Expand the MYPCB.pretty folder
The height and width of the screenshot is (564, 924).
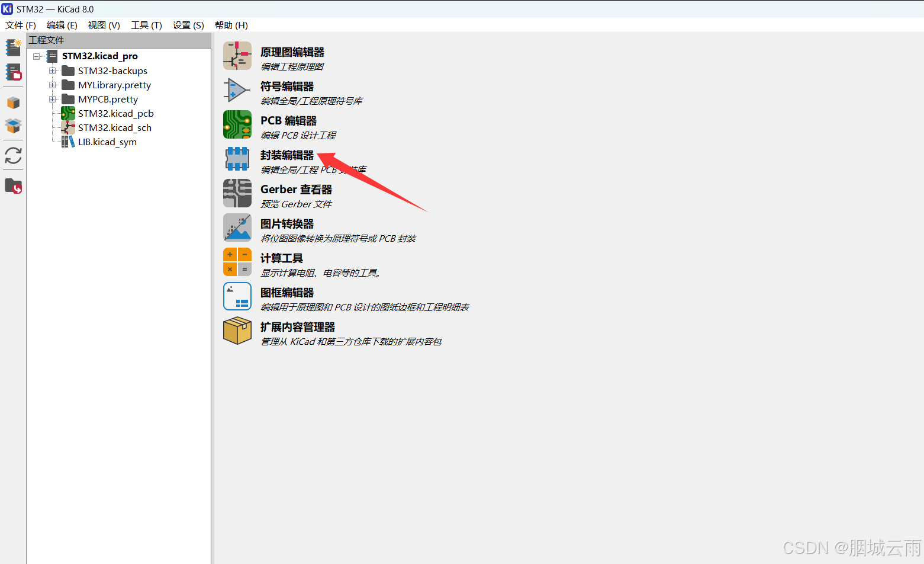(x=53, y=100)
